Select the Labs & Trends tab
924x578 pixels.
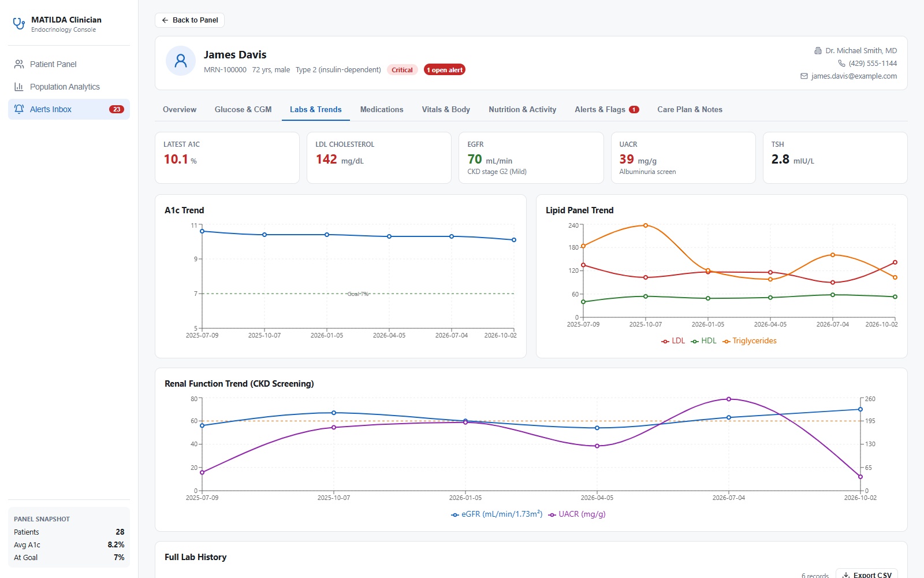[316, 109]
